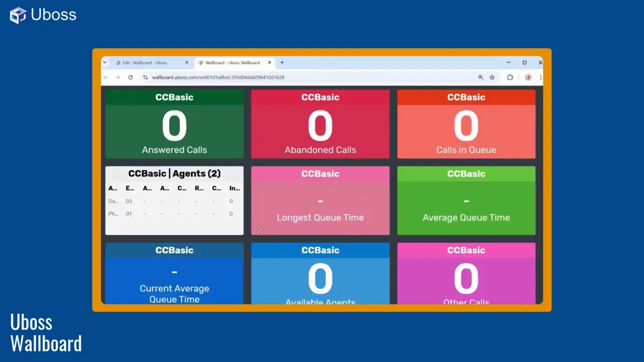Close the Edit : Wallboard - Uboss tab
The width and height of the screenshot is (644, 362).
187,62
